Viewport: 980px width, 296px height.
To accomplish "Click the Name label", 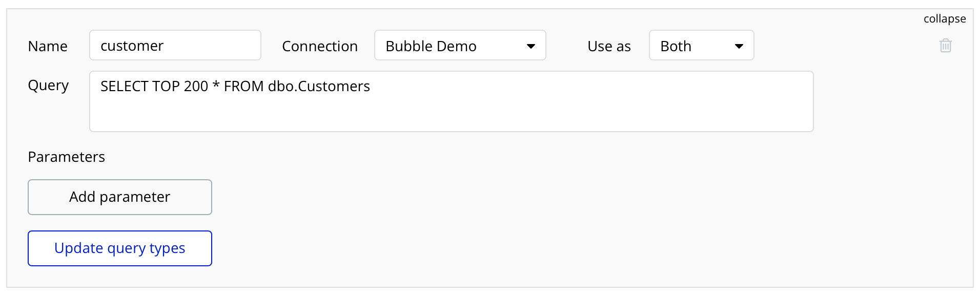I will (48, 46).
